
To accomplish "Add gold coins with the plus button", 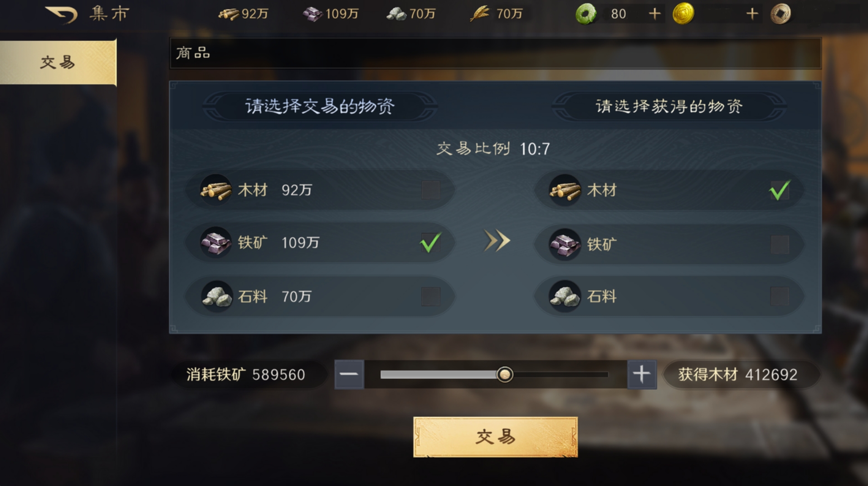I will (x=752, y=14).
